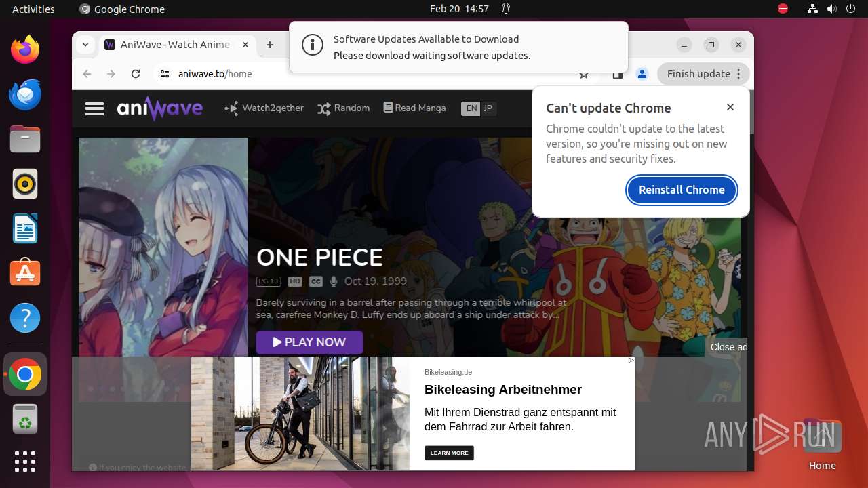The height and width of the screenshot is (488, 868).
Task: Show Applications grid
Action: 25,462
